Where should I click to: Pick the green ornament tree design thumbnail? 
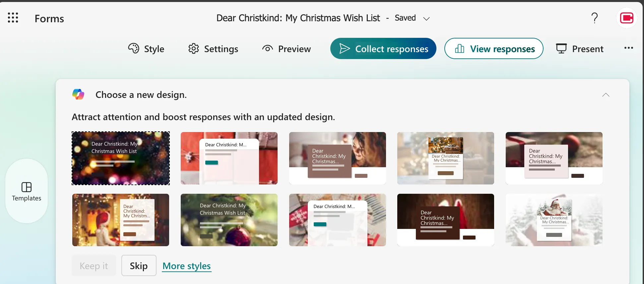pos(229,220)
